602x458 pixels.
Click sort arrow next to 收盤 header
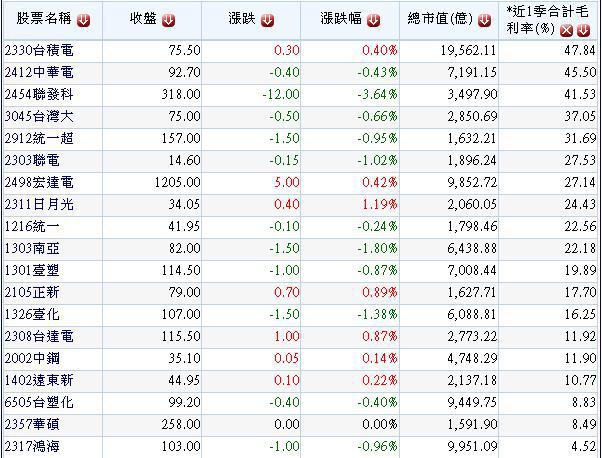168,20
